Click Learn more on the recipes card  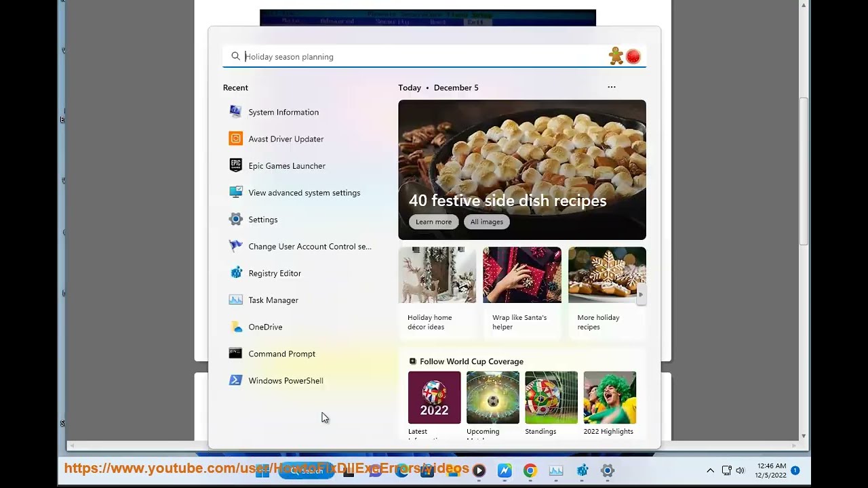pos(433,222)
